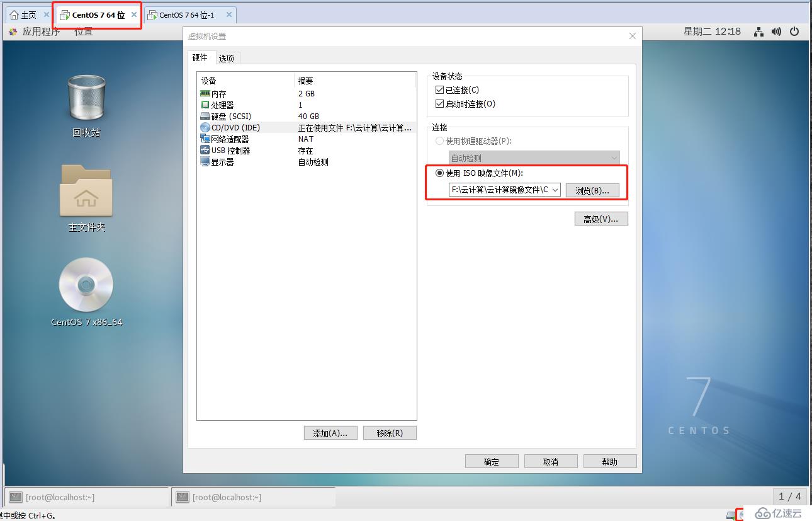Click the monitor icon beside 显示器
The width and height of the screenshot is (812, 521).
coord(205,161)
